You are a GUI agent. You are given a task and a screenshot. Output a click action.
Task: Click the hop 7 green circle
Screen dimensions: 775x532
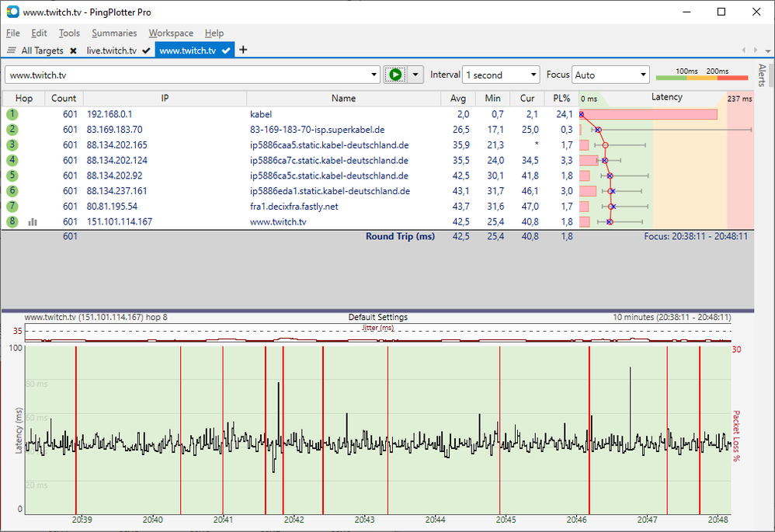pyautogui.click(x=12, y=206)
